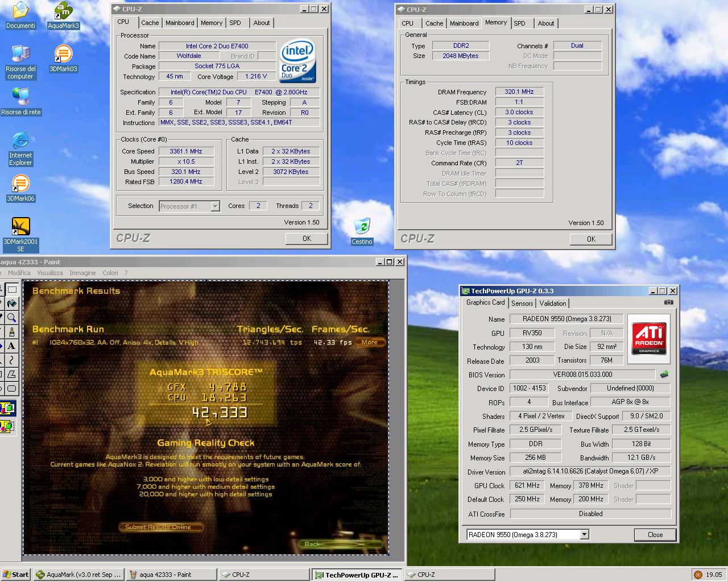This screenshot has height=582, width=728.
Task: Click the GPU Clock value '621 MHz'
Action: click(527, 485)
